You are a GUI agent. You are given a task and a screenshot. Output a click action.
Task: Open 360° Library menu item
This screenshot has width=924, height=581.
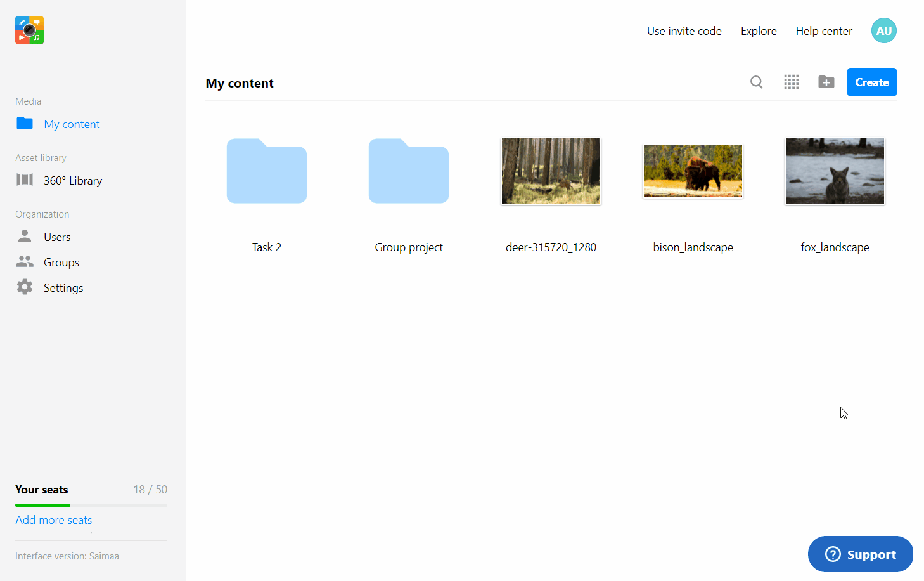(73, 181)
